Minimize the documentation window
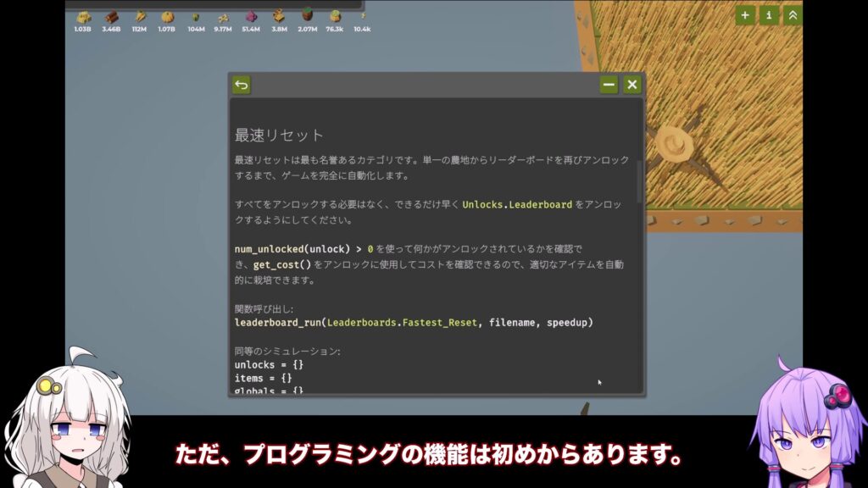 click(x=609, y=85)
